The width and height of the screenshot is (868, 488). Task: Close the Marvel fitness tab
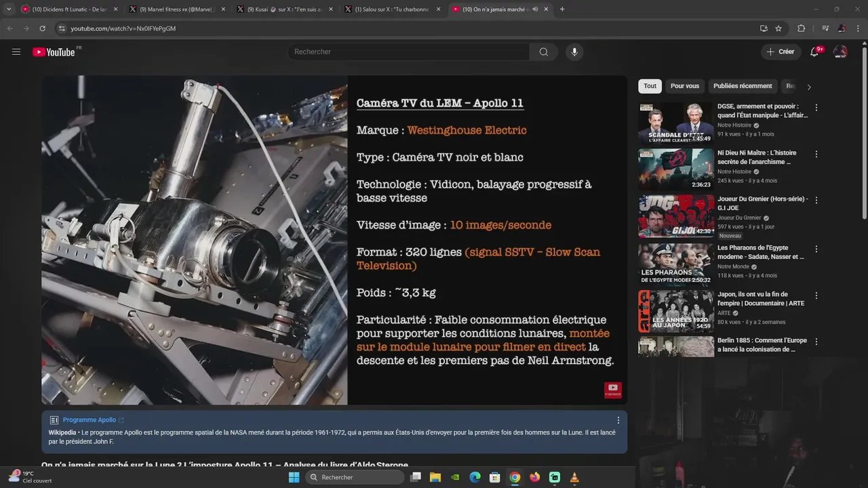[223, 9]
